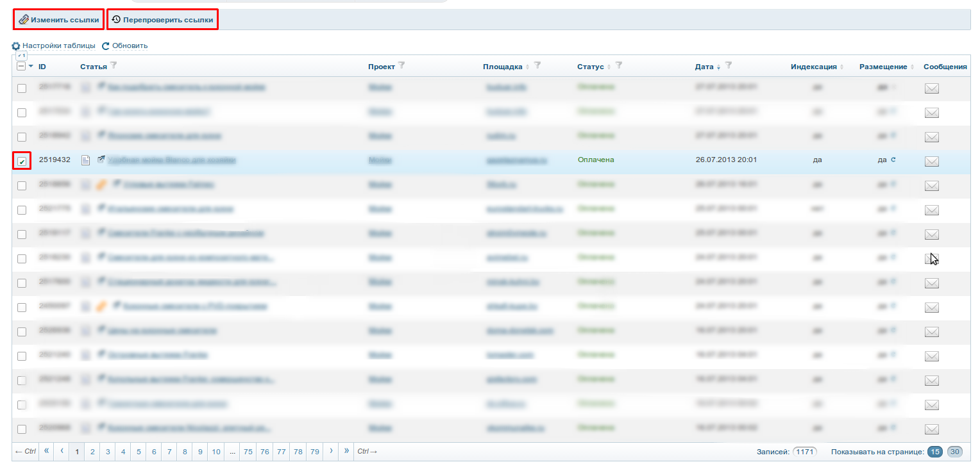Select page 1 in pagination
The width and height of the screenshot is (980, 462).
pos(77,451)
